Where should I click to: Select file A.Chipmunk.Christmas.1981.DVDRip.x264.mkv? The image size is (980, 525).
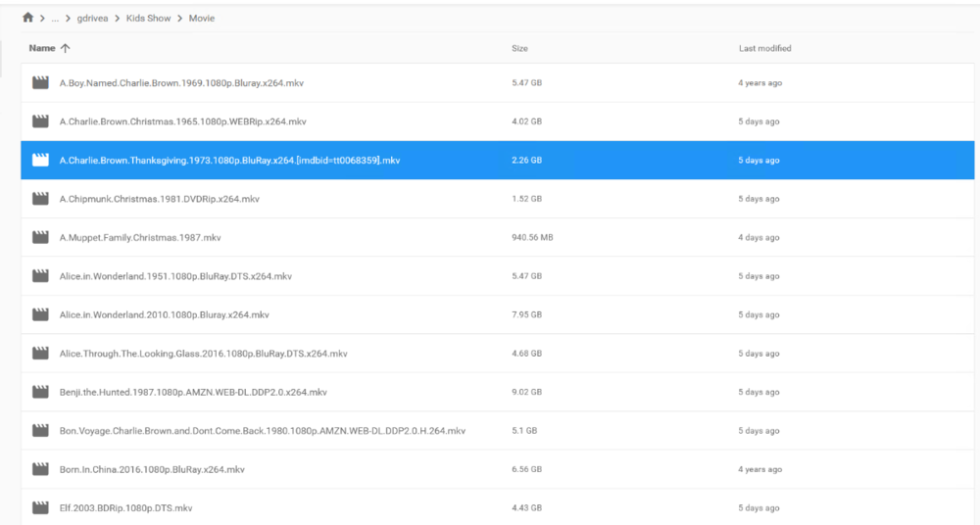(x=160, y=199)
